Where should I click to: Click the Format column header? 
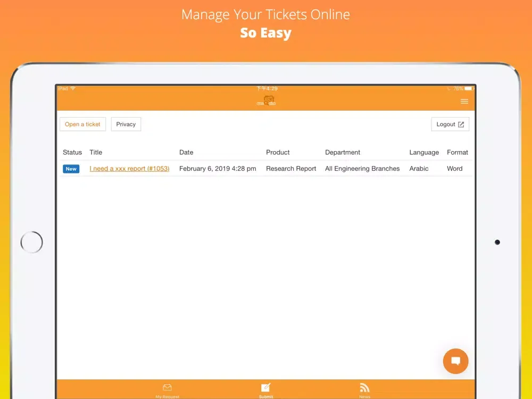pos(458,152)
